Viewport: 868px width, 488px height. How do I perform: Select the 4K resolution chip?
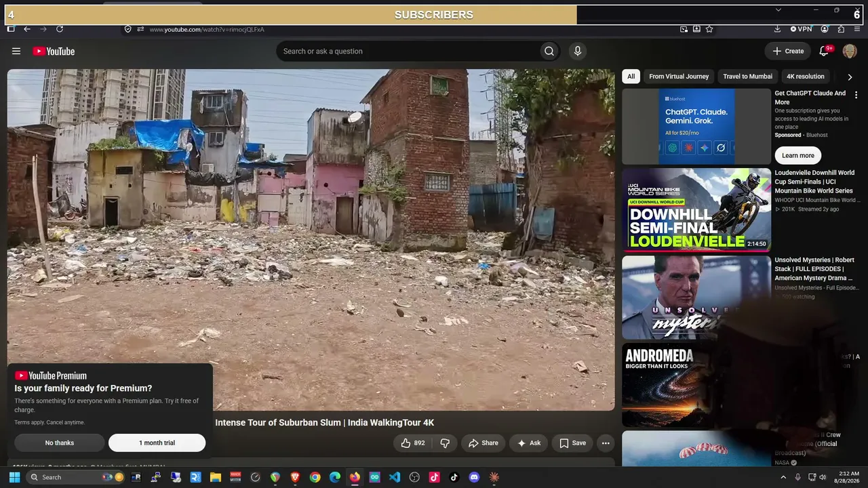[806, 77]
